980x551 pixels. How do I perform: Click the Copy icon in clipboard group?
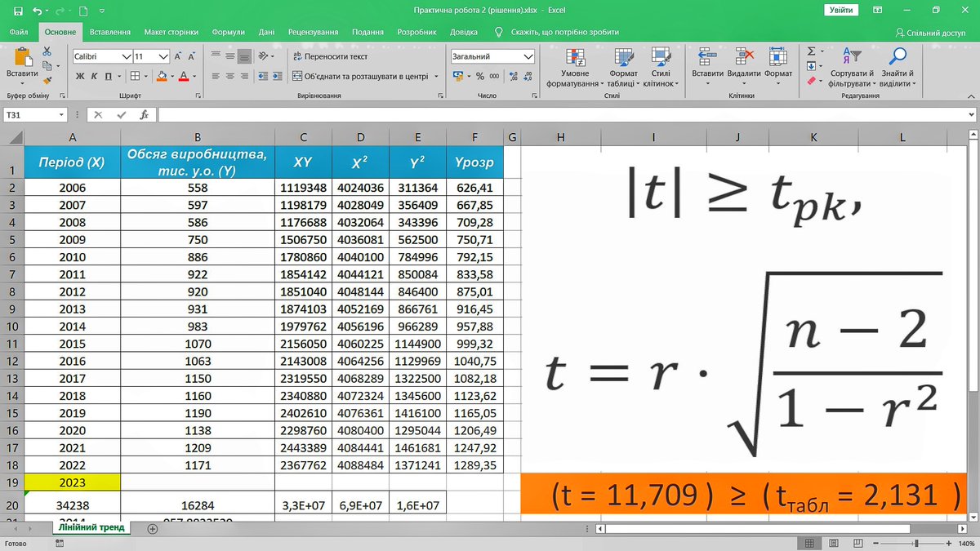pos(47,65)
